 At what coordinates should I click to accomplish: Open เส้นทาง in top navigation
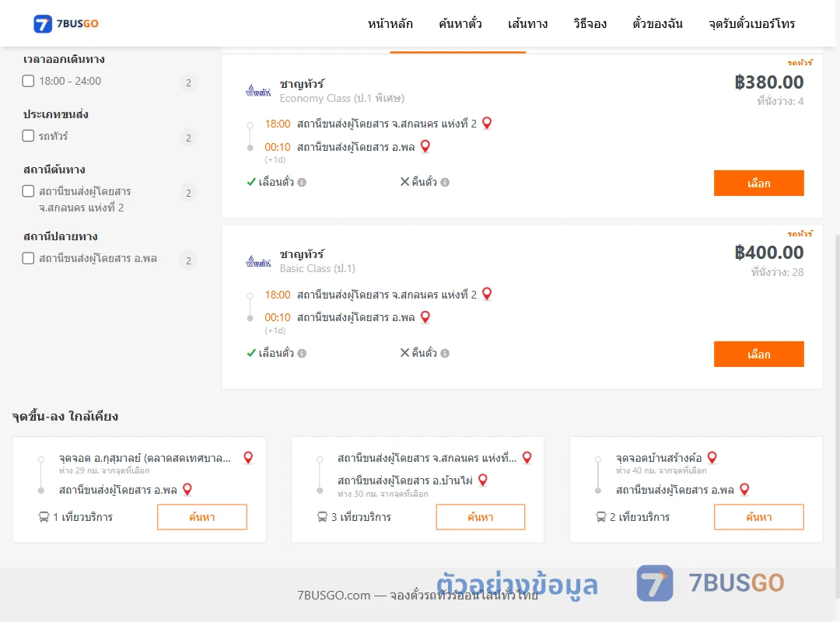tap(527, 23)
